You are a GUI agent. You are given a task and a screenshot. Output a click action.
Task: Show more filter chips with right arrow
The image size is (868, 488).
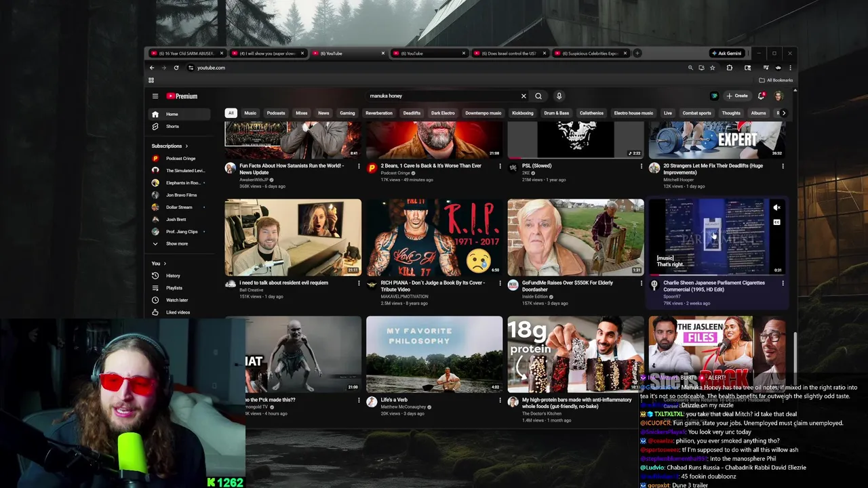[x=784, y=113]
